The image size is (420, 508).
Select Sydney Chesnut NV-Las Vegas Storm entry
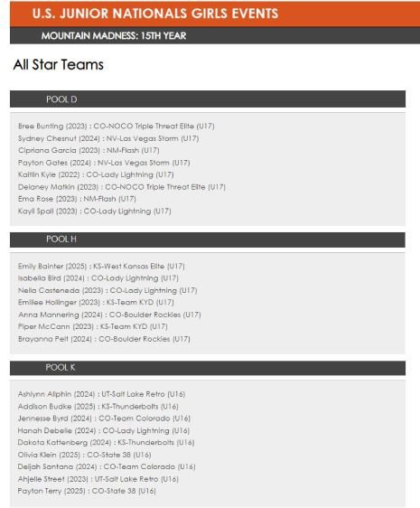pos(108,138)
